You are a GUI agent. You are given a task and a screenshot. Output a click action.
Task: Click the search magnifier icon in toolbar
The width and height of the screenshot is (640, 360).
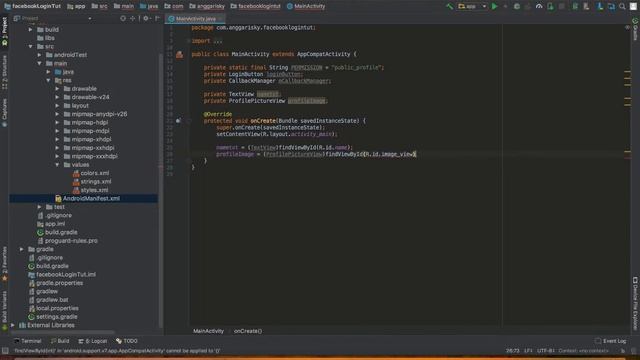pyautogui.click(x=622, y=6)
